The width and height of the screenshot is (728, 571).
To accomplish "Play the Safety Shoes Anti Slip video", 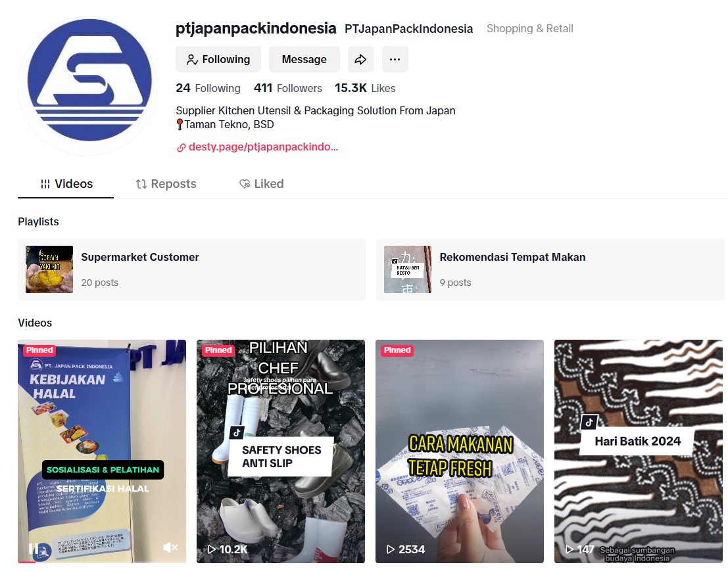I will click(280, 451).
